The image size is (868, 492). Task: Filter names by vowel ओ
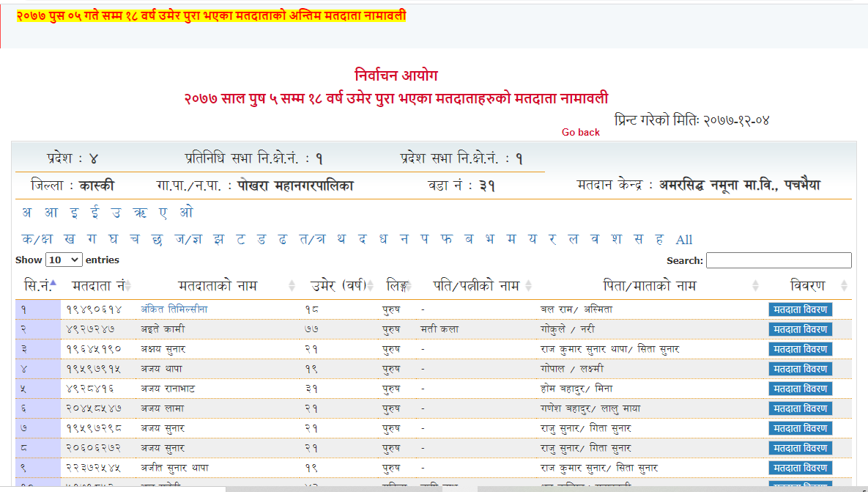(186, 212)
